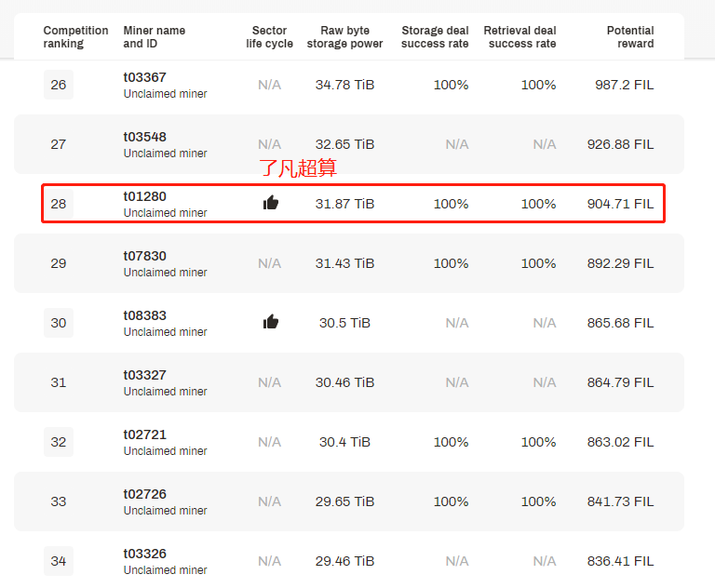Viewport: 715px width, 588px height.
Task: Select rank badge 26
Action: coord(59,85)
